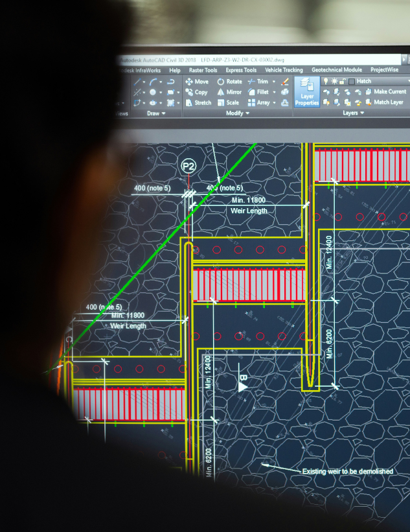Screen dimensions: 410x532
Task: Open the Help ribbon tab
Action: (x=175, y=70)
